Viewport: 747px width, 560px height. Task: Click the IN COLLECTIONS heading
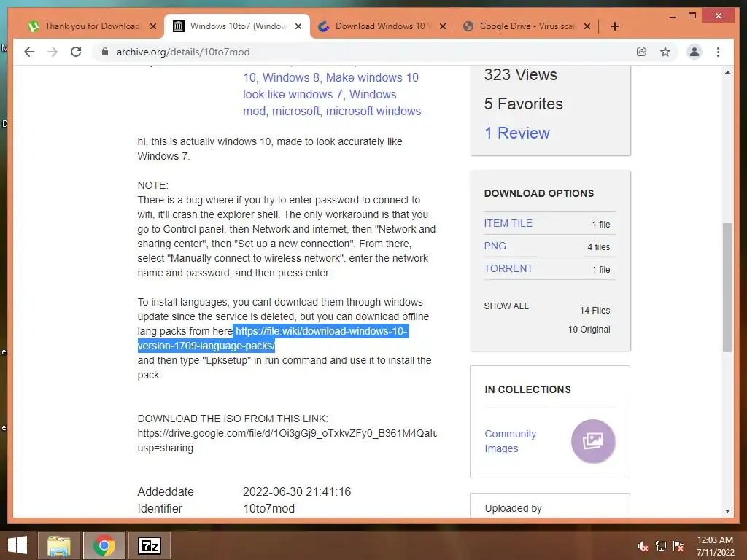coord(527,389)
